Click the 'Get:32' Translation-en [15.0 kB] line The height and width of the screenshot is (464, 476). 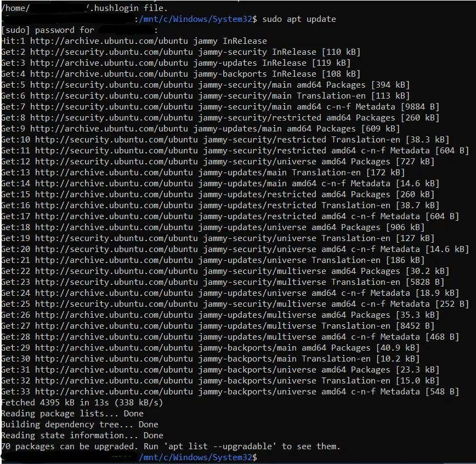click(220, 380)
